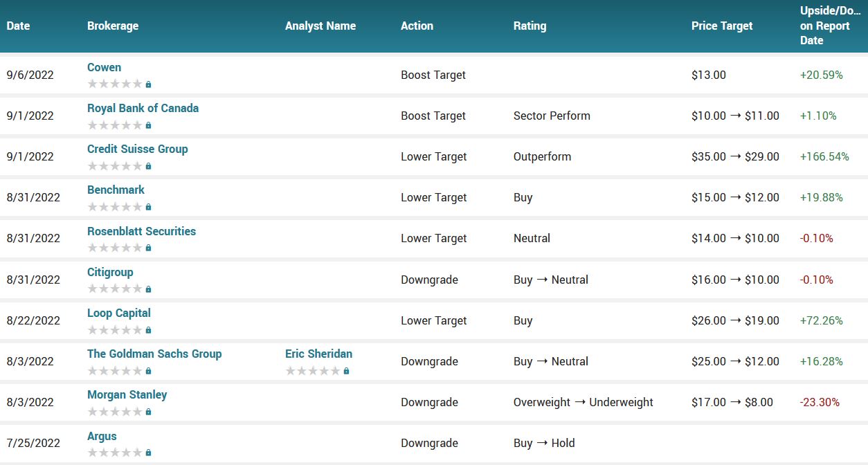Click the lock icon under Eric Sheridan
Viewport: 868px width, 465px height.
[346, 371]
